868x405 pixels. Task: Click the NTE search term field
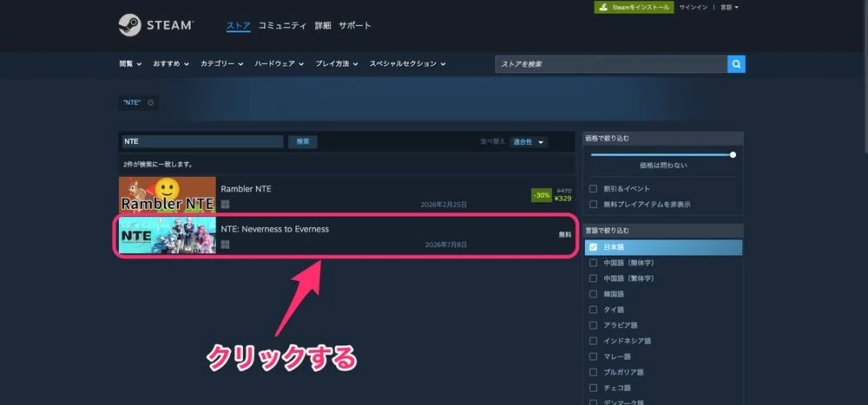tap(202, 141)
